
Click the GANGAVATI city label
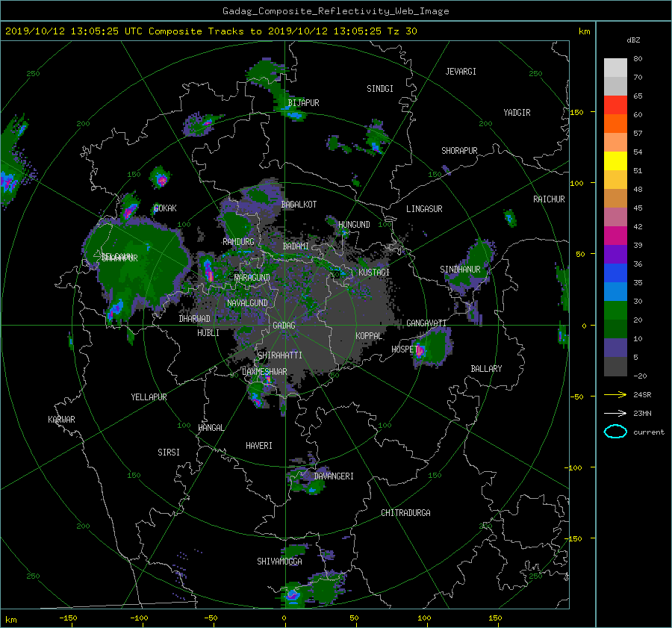[426, 323]
